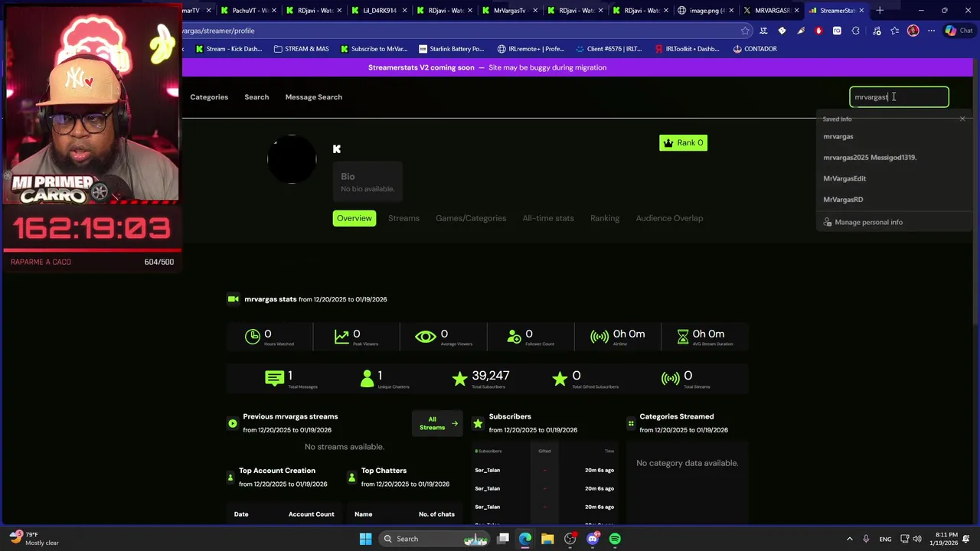Click the Airtime broadcast icon
Viewport: 980px width, 551px height.
coord(599,337)
